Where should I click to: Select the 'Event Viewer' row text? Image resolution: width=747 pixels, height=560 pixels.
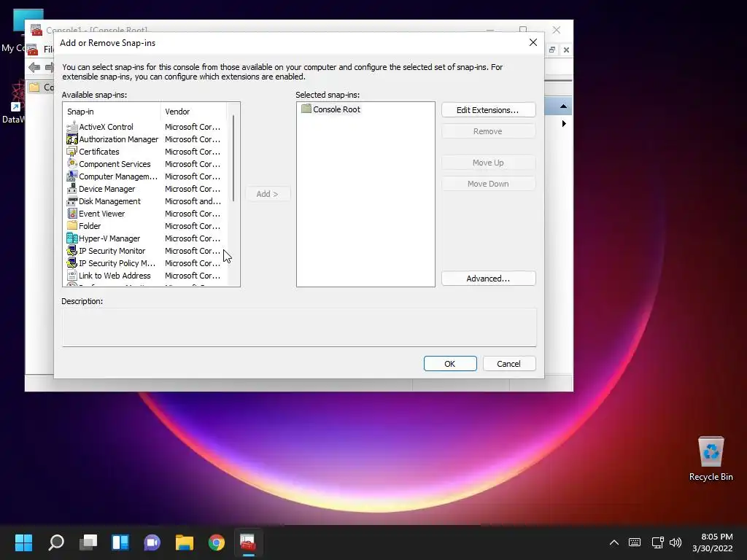(101, 214)
